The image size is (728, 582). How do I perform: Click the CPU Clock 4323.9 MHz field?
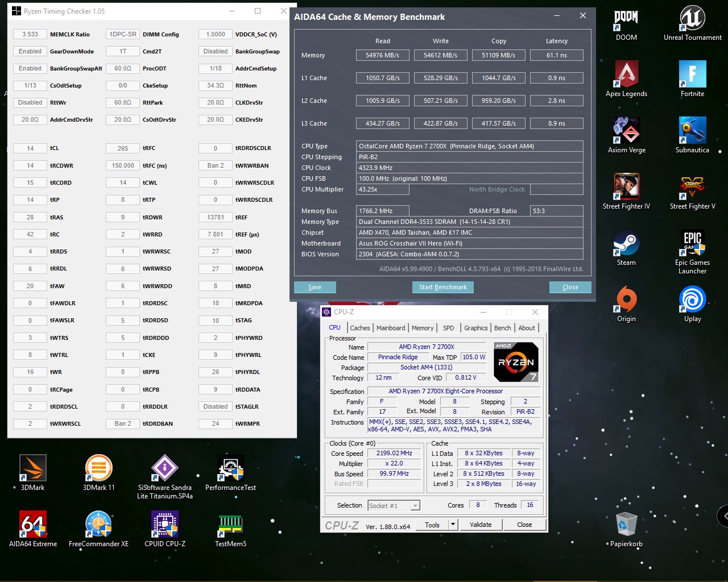click(x=470, y=168)
